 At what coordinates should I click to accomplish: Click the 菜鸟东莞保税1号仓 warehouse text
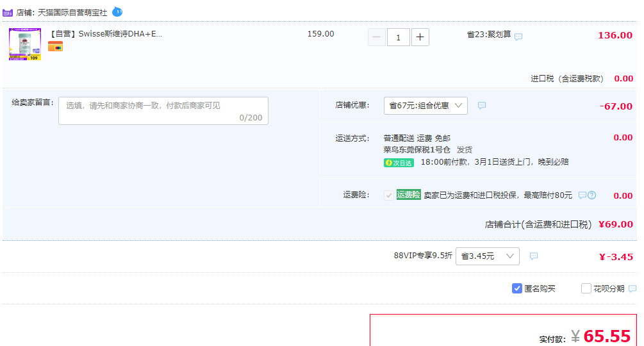point(417,150)
